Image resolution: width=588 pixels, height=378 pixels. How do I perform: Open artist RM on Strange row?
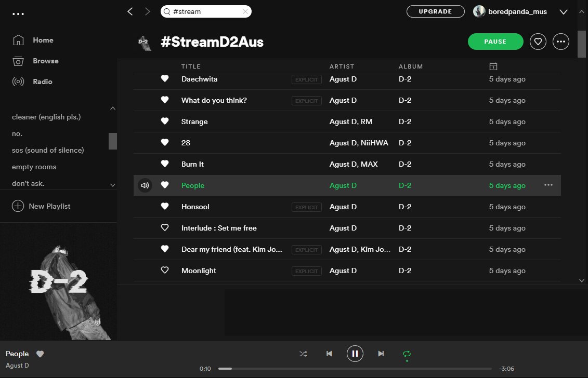367,122
